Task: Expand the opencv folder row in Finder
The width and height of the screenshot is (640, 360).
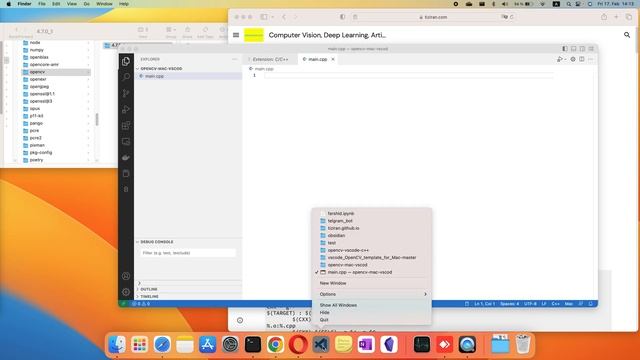Action: point(56,72)
